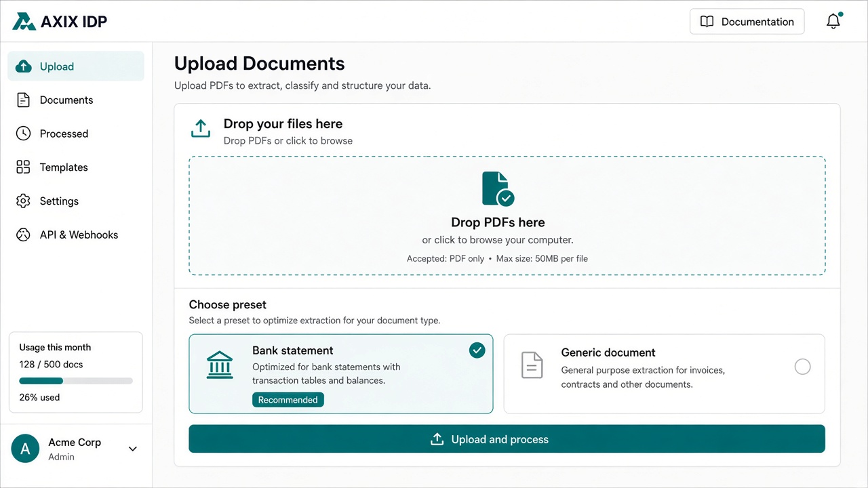Click the Upload cloud icon in sidebar

[x=23, y=66]
